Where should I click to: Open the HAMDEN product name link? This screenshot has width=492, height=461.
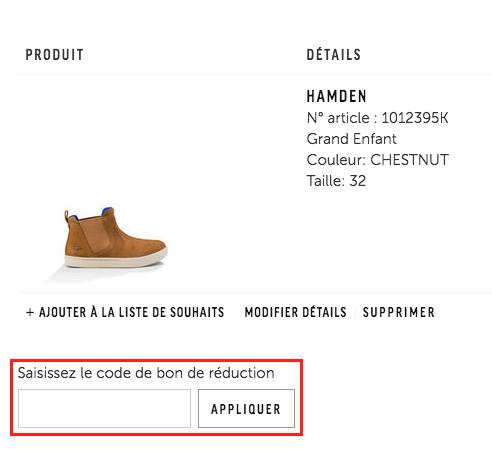[x=336, y=96]
